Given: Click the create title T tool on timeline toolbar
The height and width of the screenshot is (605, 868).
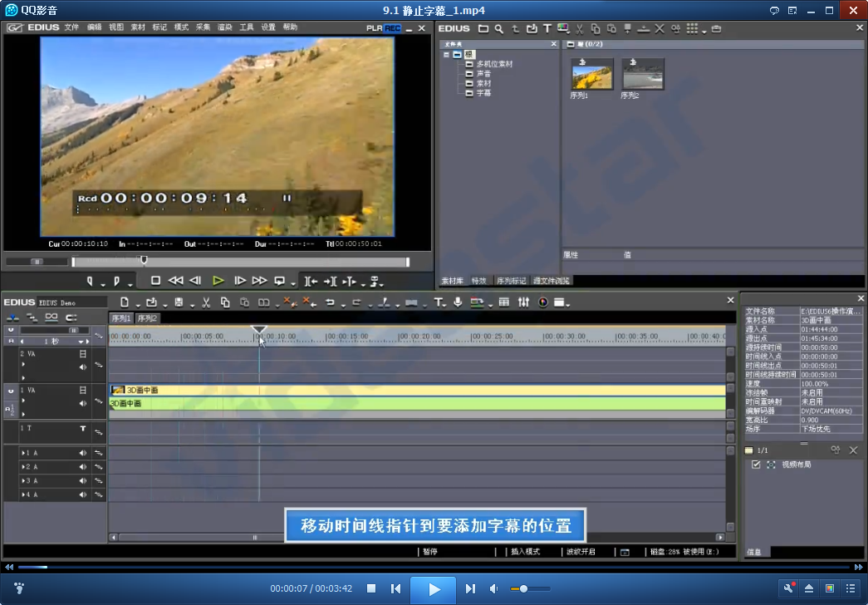Looking at the screenshot, I should click(x=438, y=302).
